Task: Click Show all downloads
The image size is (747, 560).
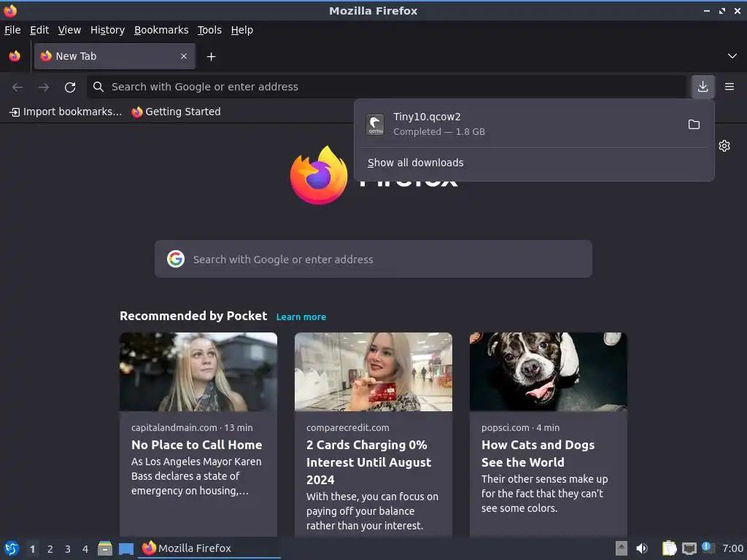Action: click(415, 163)
